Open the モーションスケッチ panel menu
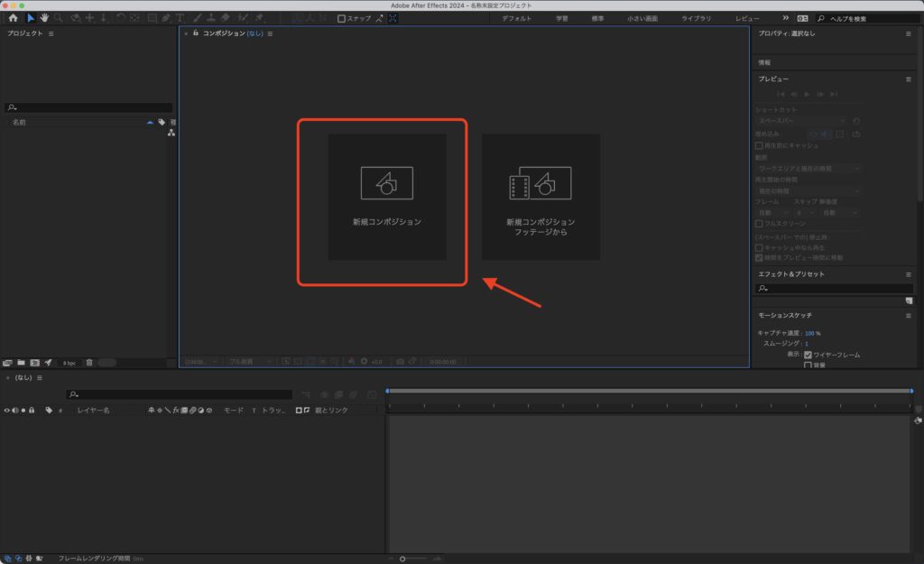Screen dimensions: 924x564 click(908, 315)
